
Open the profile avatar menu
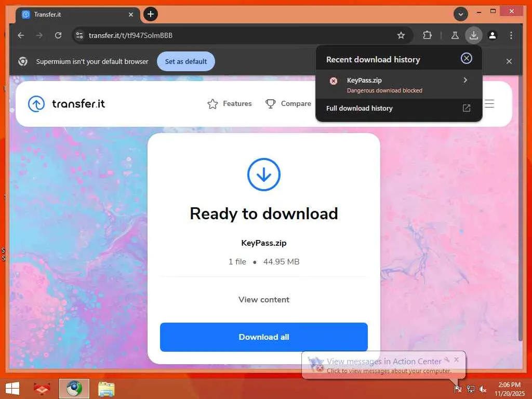click(493, 35)
